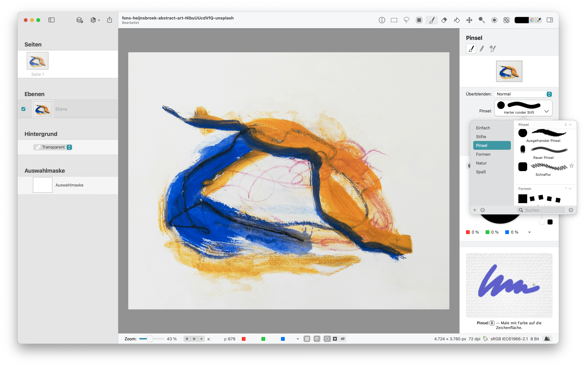Click the first zoom target button
Viewport: 588px width, 367px height.
pos(187,339)
